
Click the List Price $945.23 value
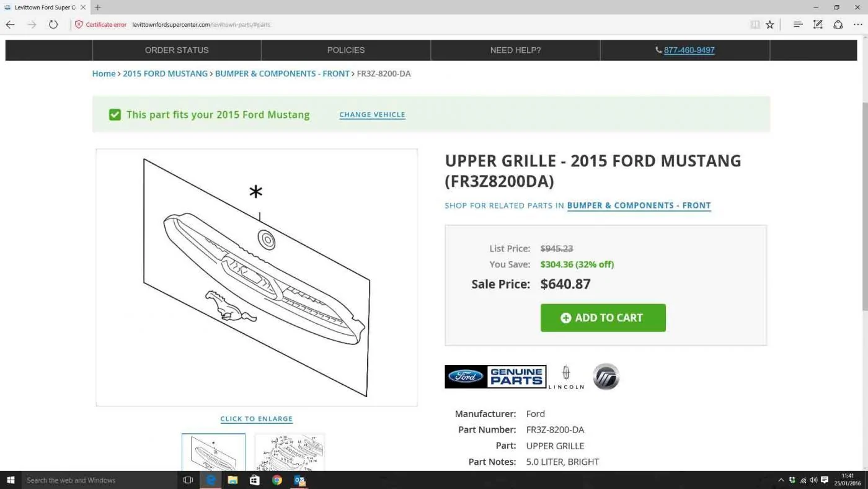[x=556, y=248]
